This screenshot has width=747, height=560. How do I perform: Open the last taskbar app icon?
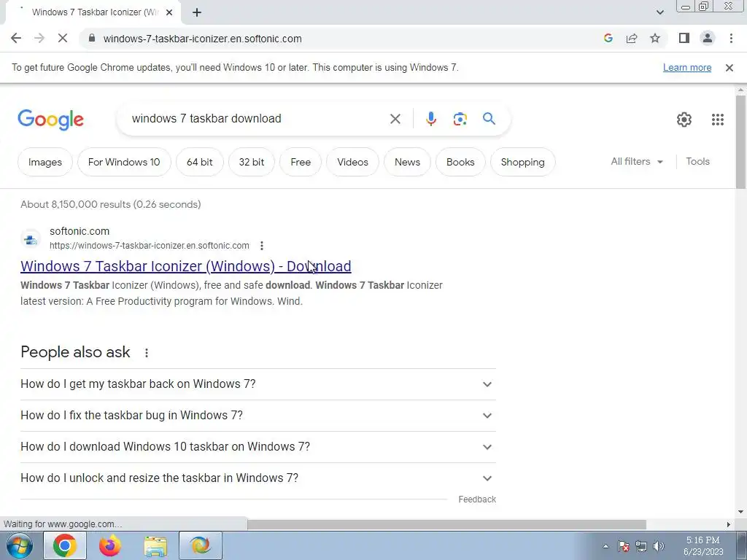coord(201,545)
